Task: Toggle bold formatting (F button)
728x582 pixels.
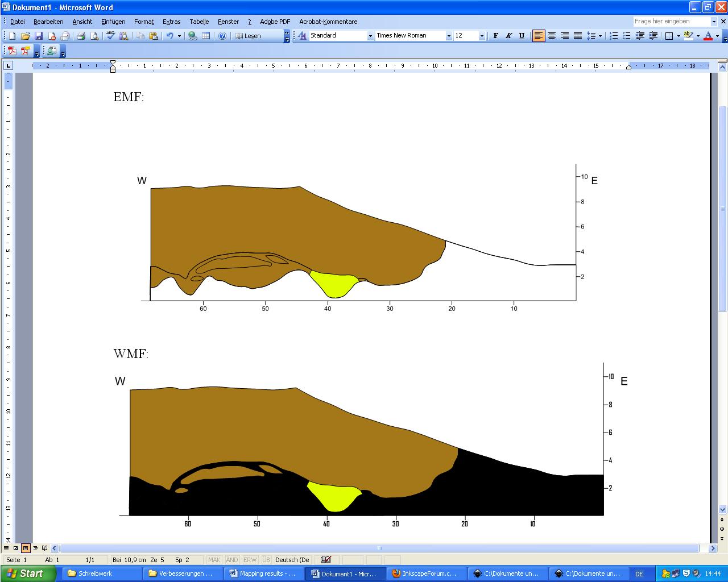Action: [x=495, y=36]
